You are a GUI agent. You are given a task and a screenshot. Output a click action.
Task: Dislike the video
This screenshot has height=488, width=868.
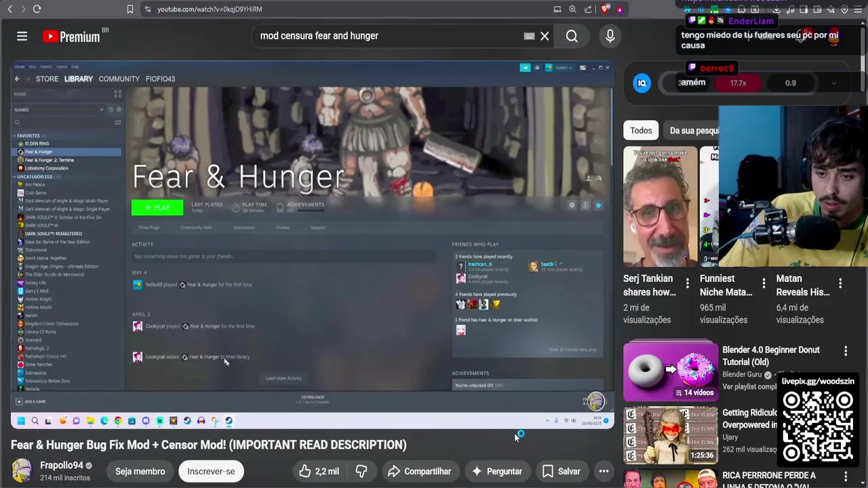coord(361,471)
